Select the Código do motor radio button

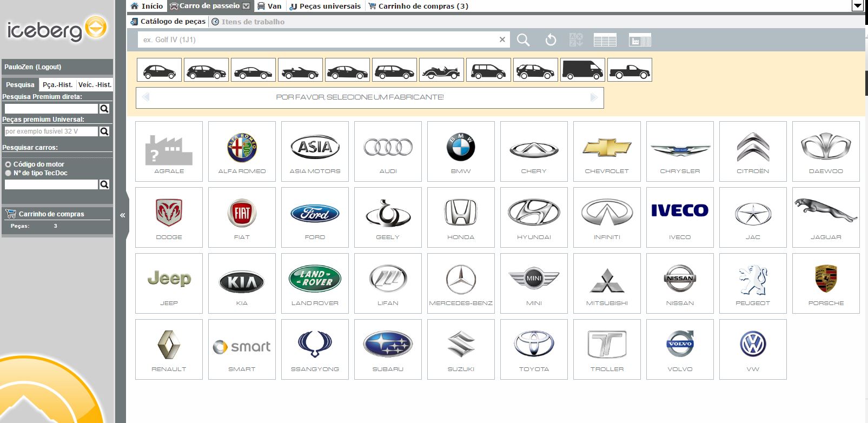click(8, 164)
